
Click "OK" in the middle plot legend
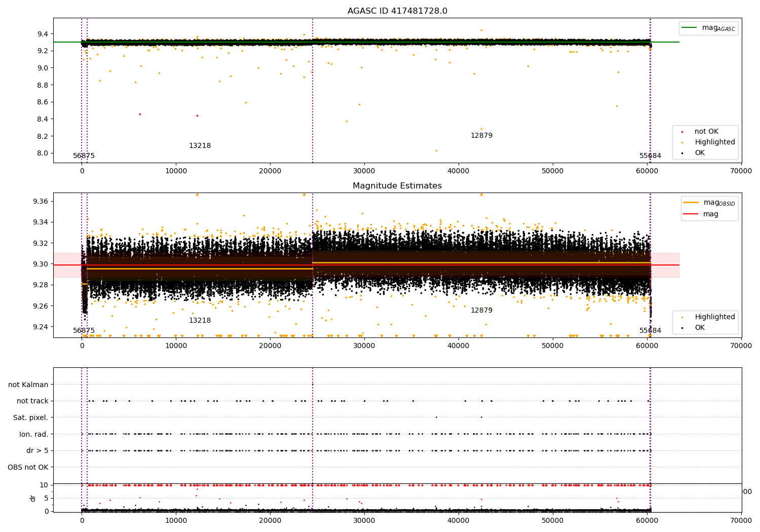(700, 327)
